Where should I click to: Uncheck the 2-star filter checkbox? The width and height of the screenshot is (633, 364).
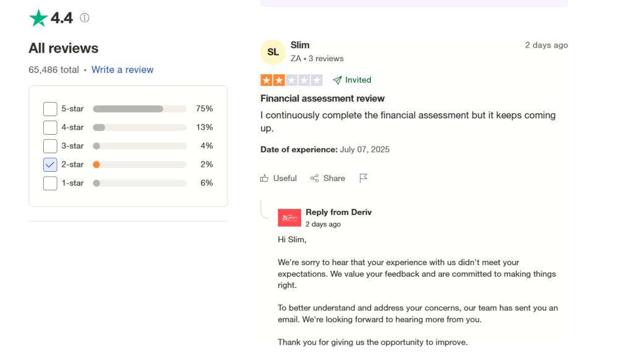(50, 164)
